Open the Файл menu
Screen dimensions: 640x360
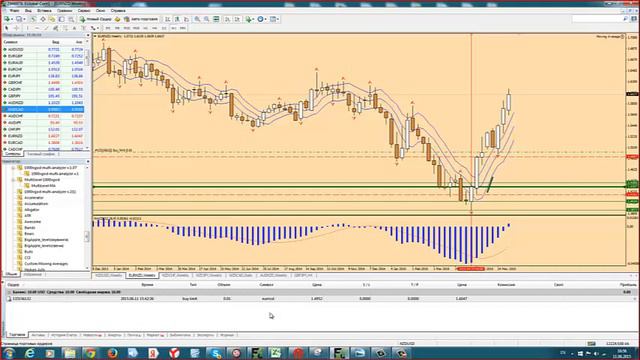point(14,10)
